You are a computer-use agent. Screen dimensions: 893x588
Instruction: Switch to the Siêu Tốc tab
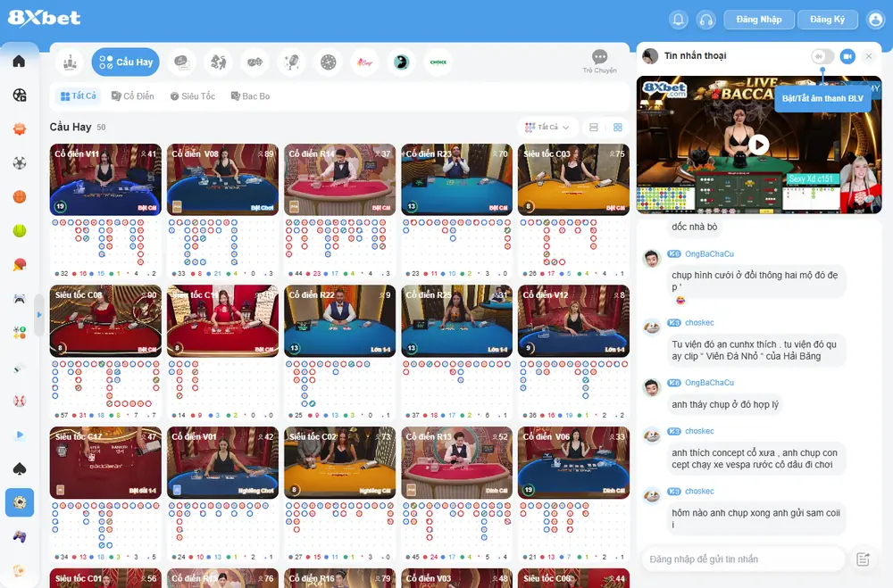[193, 96]
